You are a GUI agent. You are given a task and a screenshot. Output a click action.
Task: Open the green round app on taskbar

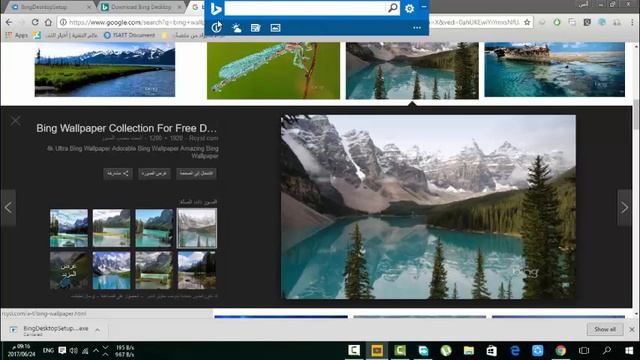[446, 351]
